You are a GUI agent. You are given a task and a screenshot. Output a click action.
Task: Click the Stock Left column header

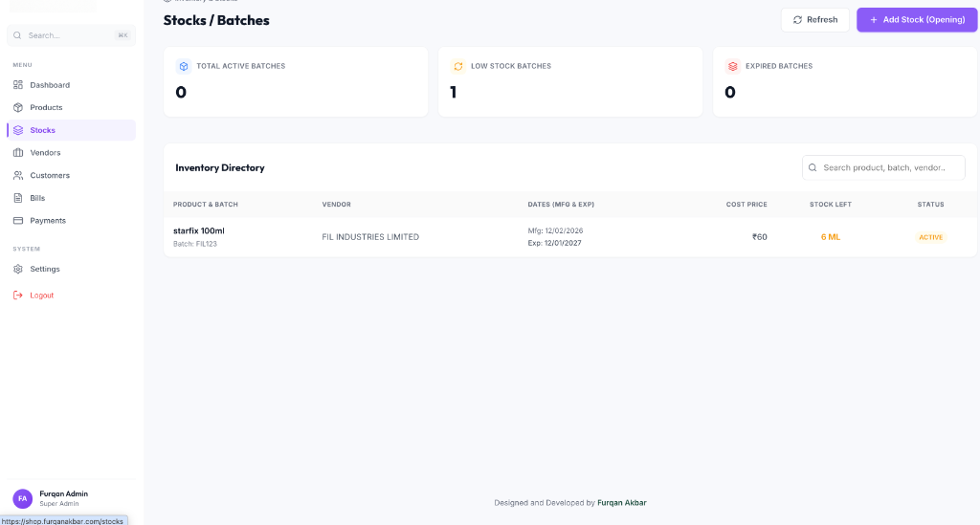click(831, 205)
